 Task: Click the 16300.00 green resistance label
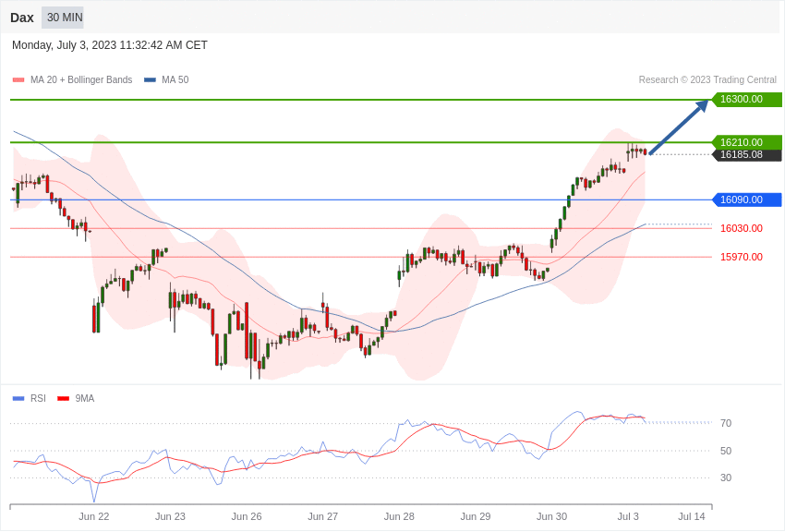(746, 99)
